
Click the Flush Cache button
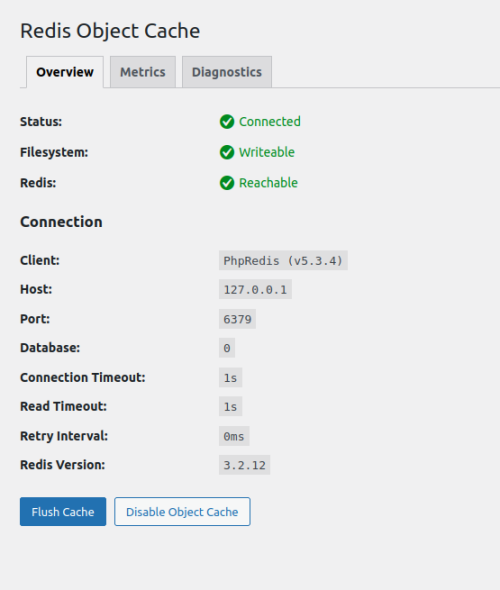63,512
